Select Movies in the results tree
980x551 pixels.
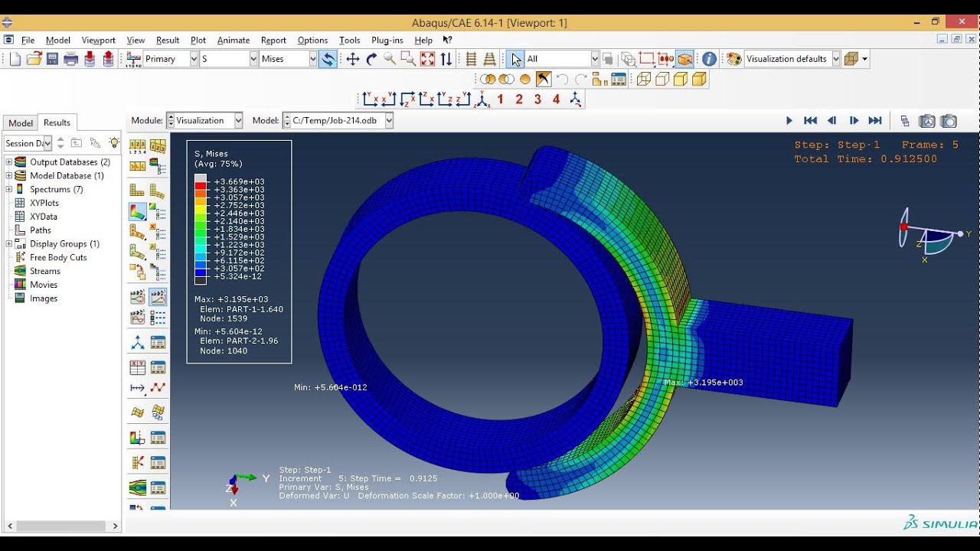44,285
